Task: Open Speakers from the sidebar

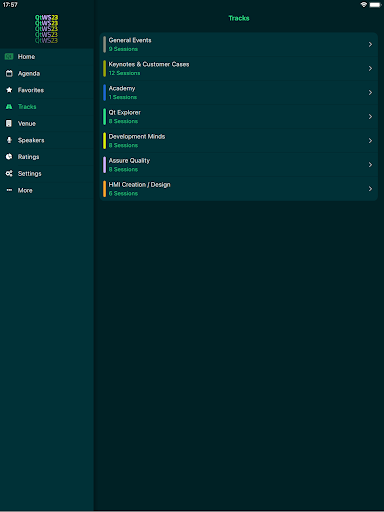Action: (47, 140)
